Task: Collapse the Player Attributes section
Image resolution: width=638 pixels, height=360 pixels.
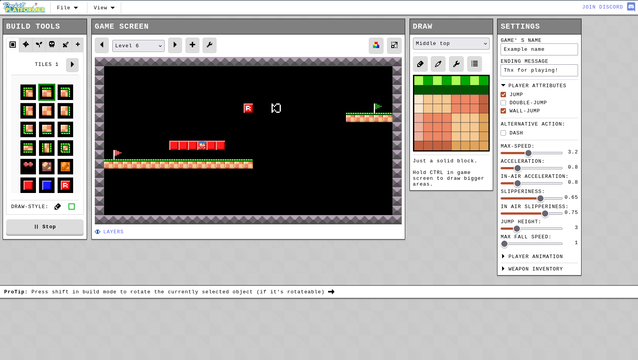Action: coord(533,85)
